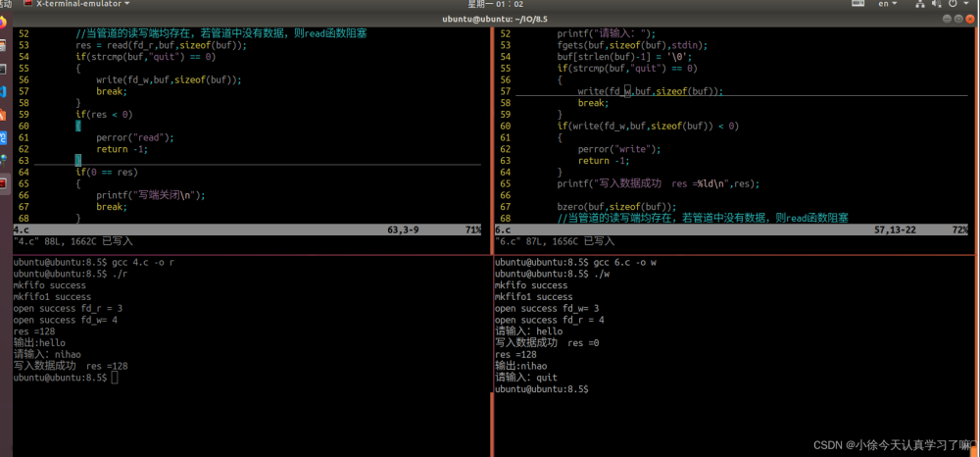Click the '"6.c" 87L, 1656C 已写入' message

[x=555, y=241]
